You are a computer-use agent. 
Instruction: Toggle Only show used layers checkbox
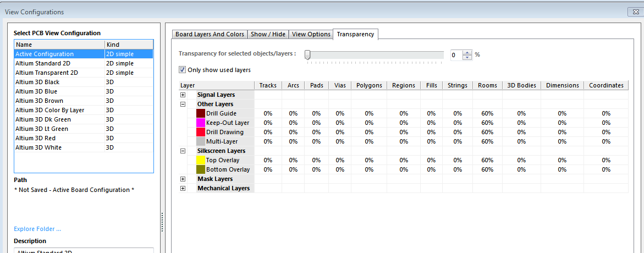click(x=182, y=70)
